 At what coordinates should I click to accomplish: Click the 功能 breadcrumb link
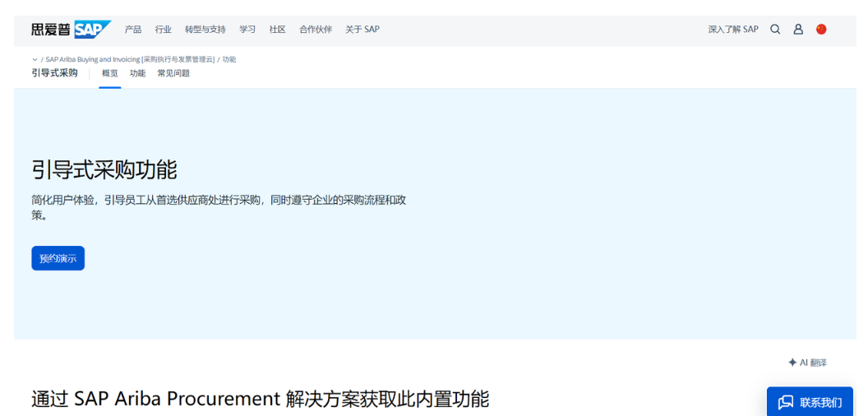click(229, 59)
